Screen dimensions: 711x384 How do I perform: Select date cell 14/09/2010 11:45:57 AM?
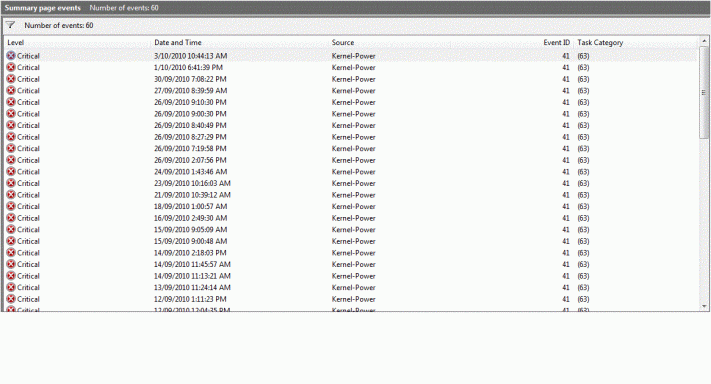pos(192,264)
